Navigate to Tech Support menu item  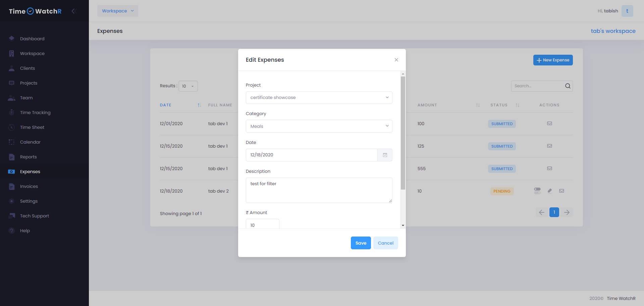coord(35,216)
